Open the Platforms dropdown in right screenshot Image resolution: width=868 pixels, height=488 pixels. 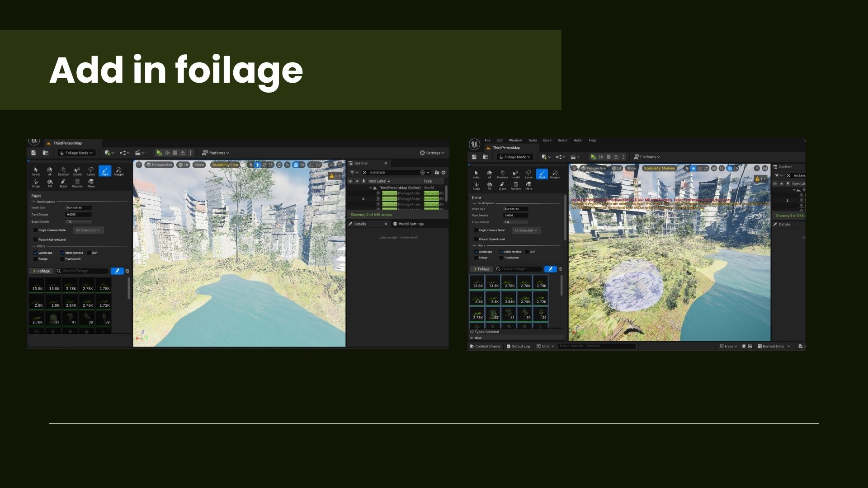647,157
